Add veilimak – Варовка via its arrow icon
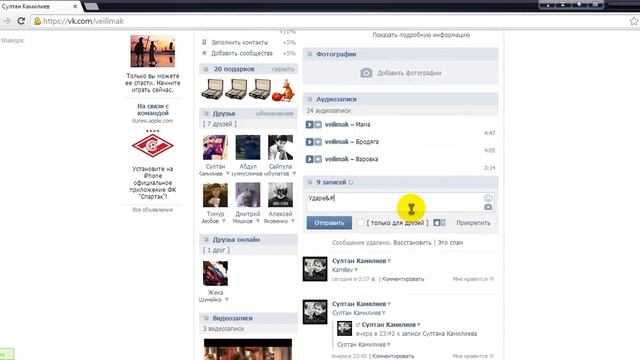Viewport: 640px width, 360px height. click(318, 159)
